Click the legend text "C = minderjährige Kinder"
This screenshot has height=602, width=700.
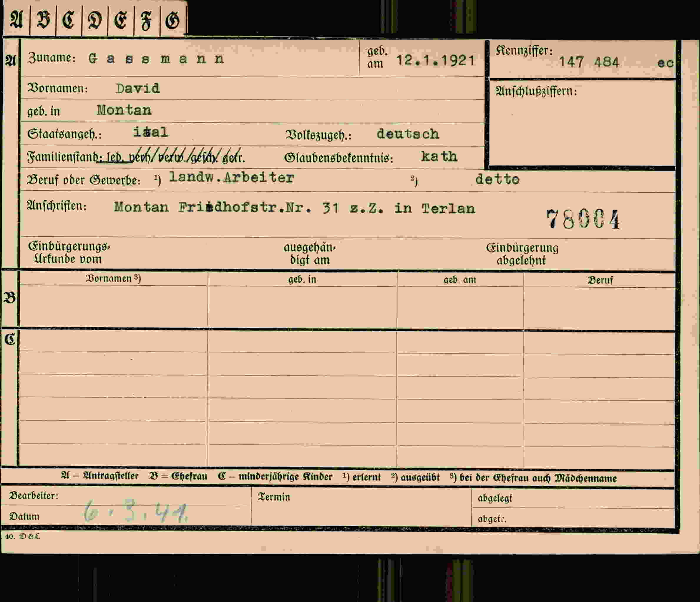point(275,477)
